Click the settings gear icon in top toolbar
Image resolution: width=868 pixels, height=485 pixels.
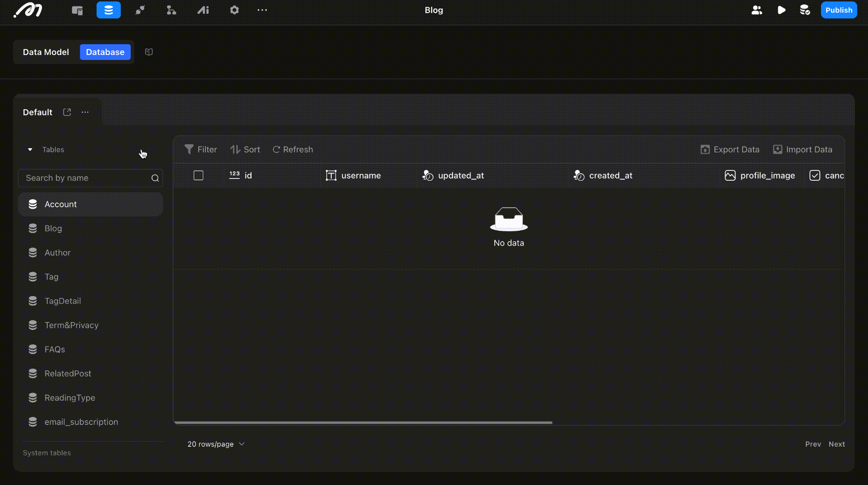pos(234,10)
